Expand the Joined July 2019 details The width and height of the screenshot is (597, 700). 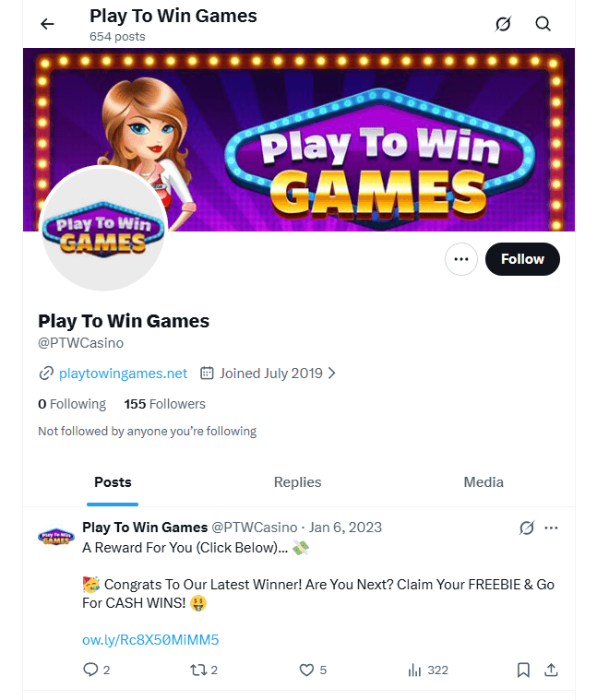269,374
